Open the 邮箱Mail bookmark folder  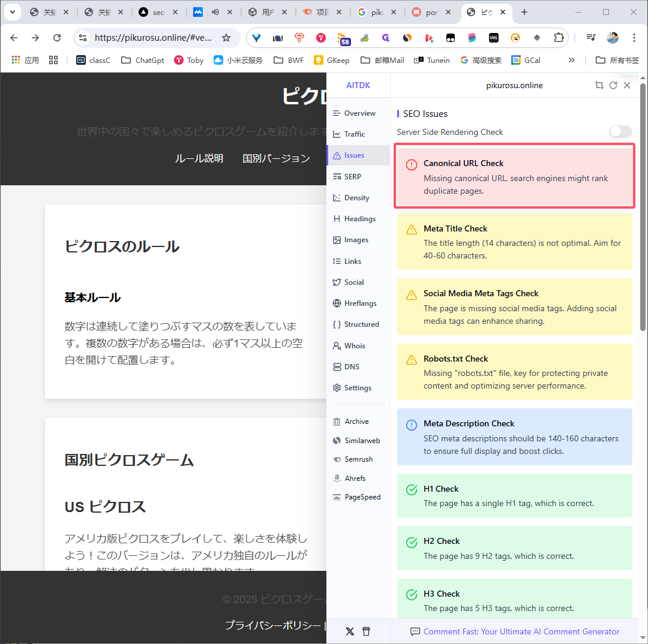click(x=382, y=61)
